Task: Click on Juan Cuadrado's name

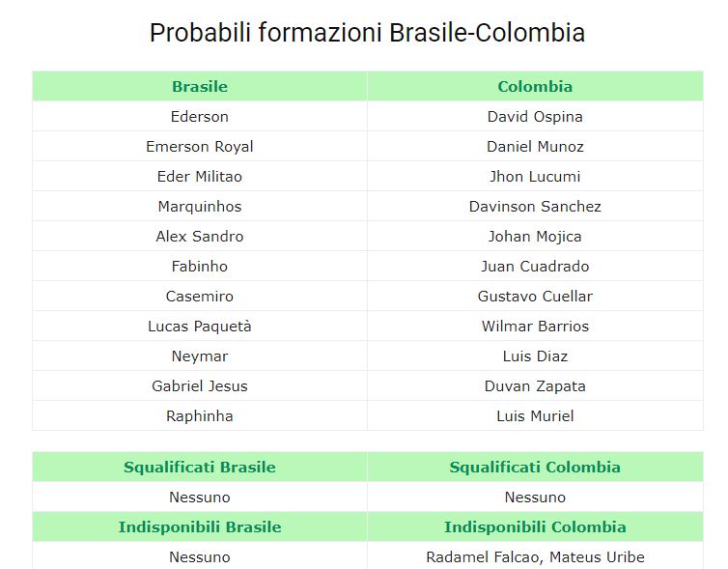Action: click(x=535, y=267)
